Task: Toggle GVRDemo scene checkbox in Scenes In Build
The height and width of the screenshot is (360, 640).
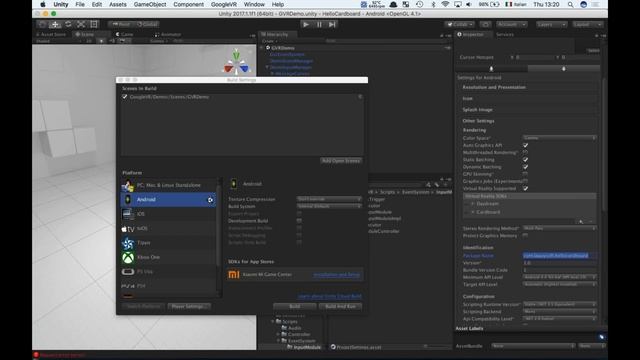Action: (x=124, y=97)
